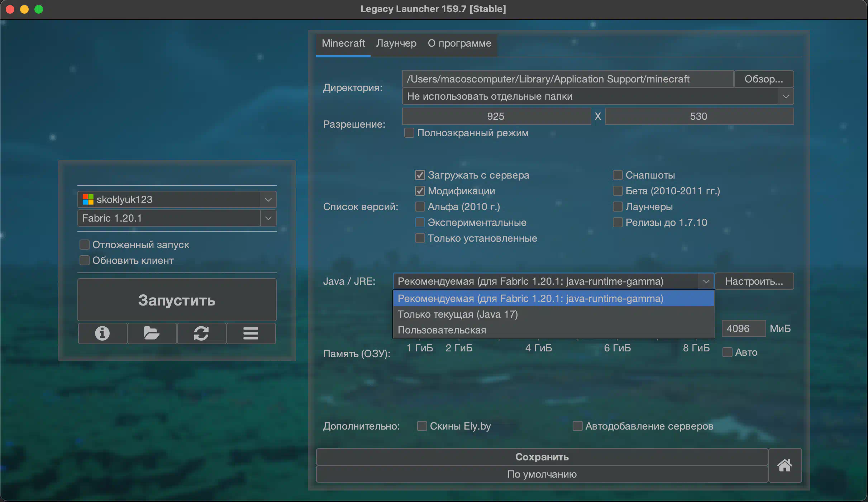Maximize the Legacy Launcher window
The height and width of the screenshot is (502, 868).
coord(39,9)
